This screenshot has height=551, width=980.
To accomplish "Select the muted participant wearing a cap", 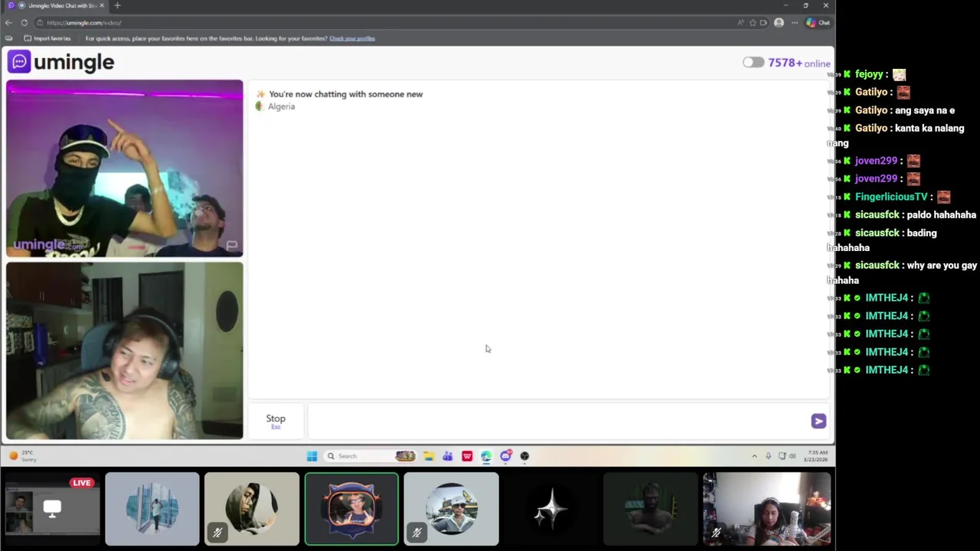I will [451, 509].
